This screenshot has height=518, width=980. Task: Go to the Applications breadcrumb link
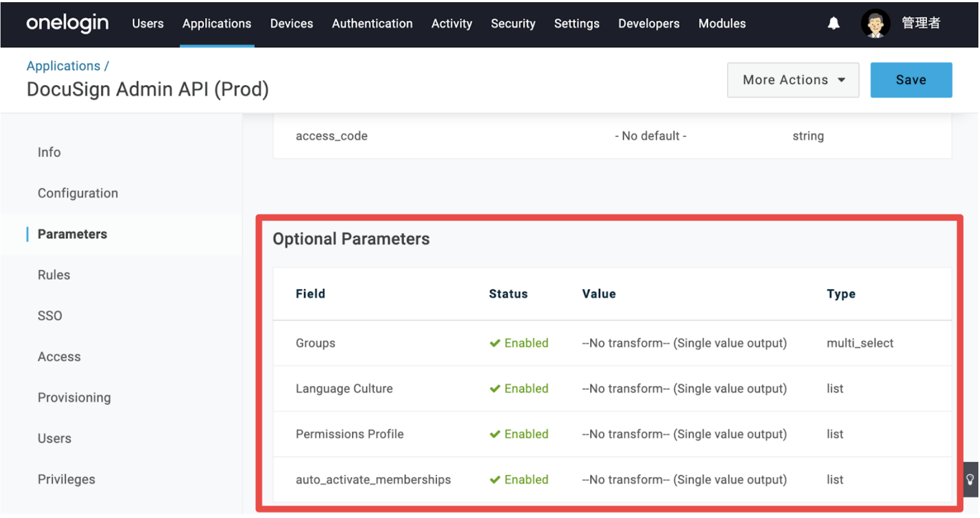click(x=63, y=66)
